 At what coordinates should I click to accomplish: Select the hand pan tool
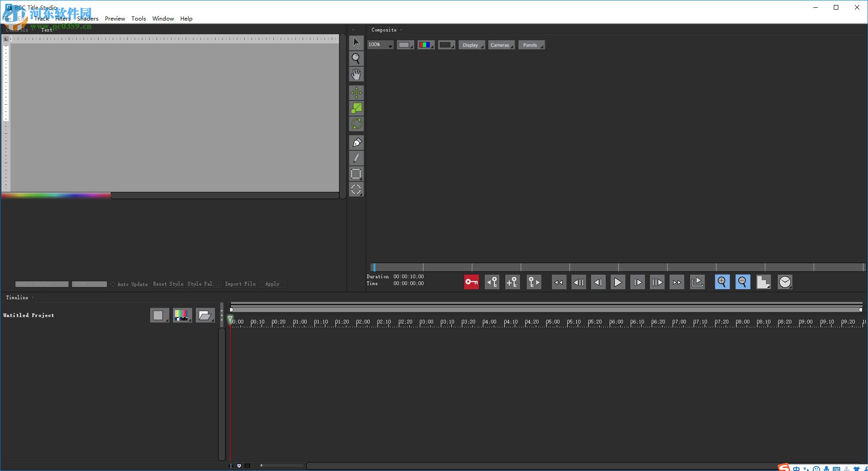(x=356, y=74)
